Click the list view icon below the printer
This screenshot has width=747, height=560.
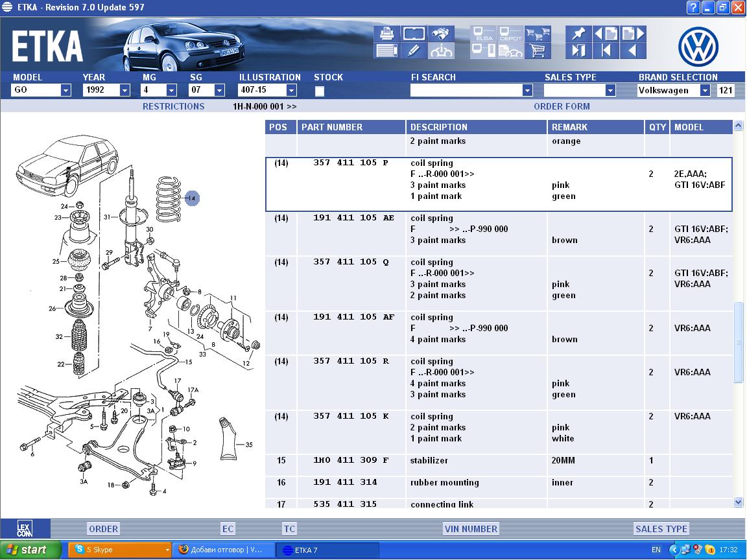coord(386,51)
